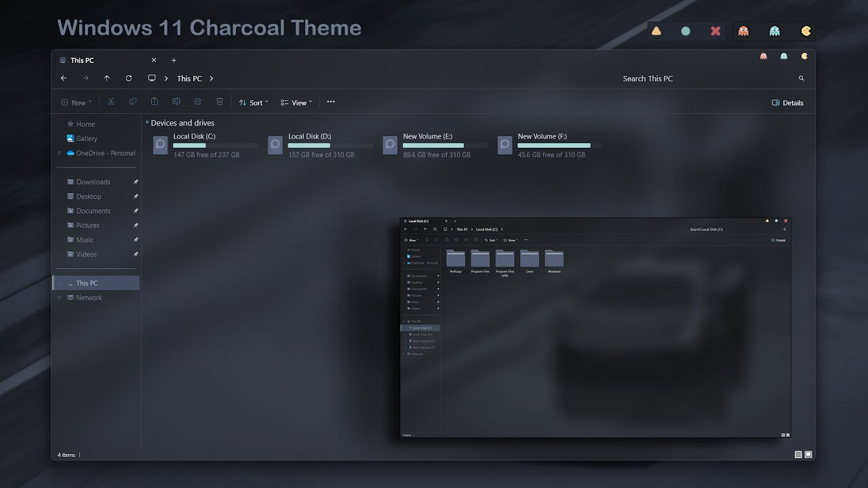Select Local Disk (D:) drive tile
Image resolution: width=868 pixels, height=488 pixels.
(320, 145)
